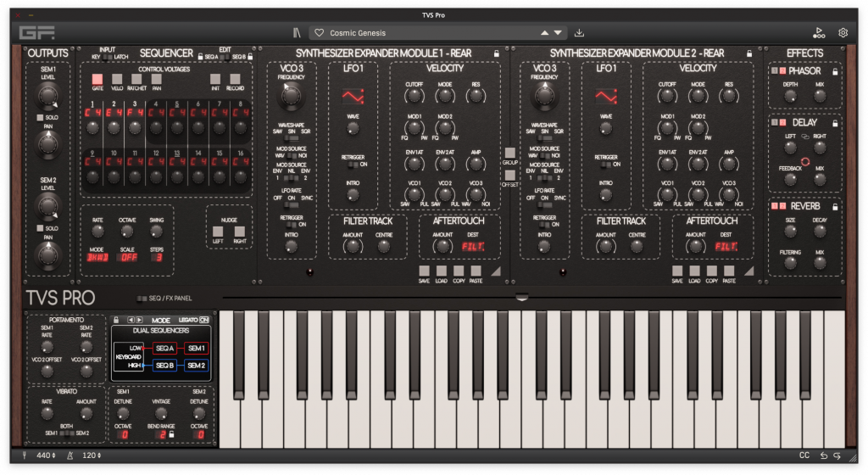Viewport: 868px width, 475px height.
Task: Nudge the sequence left
Action: coord(218,231)
